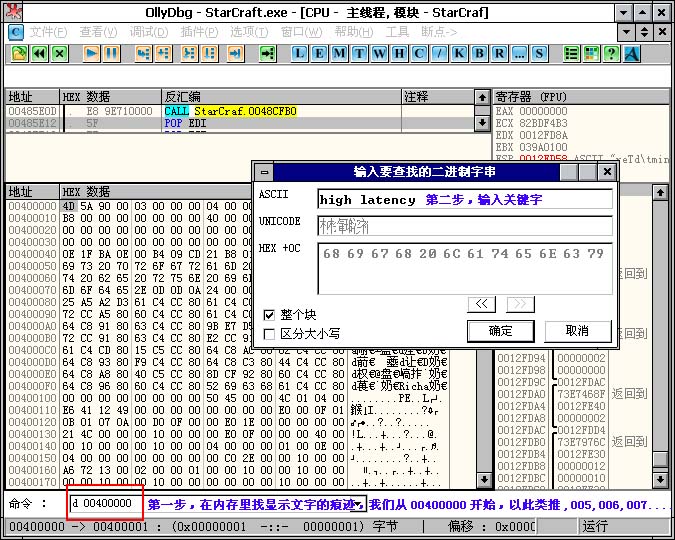
Task: Show Source with the S icon
Action: click(539, 54)
